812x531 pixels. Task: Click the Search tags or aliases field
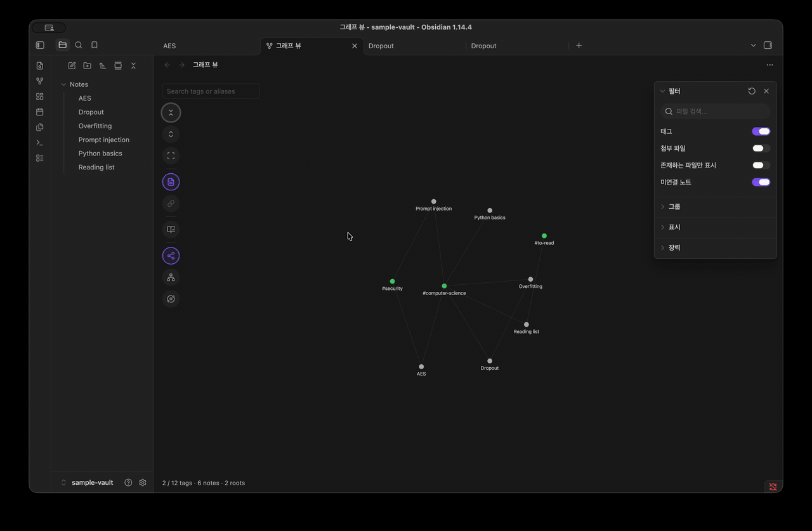point(211,91)
